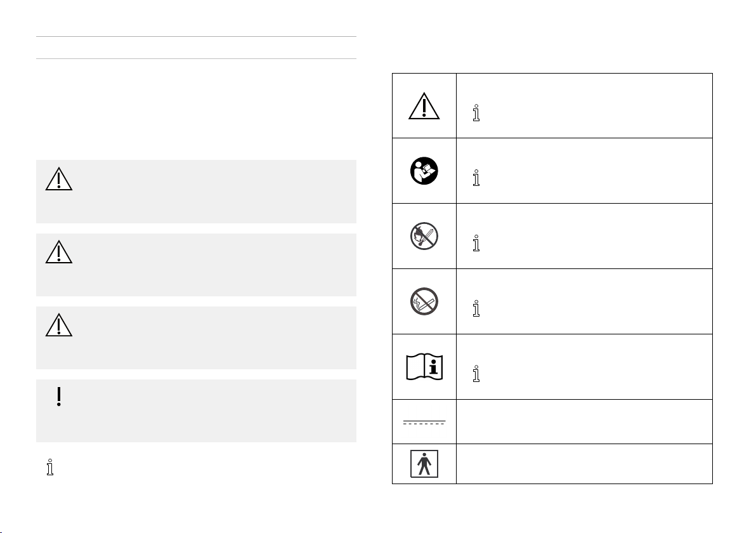Click the warning triangle symbol in the table
The image size is (756, 533).
click(x=424, y=106)
